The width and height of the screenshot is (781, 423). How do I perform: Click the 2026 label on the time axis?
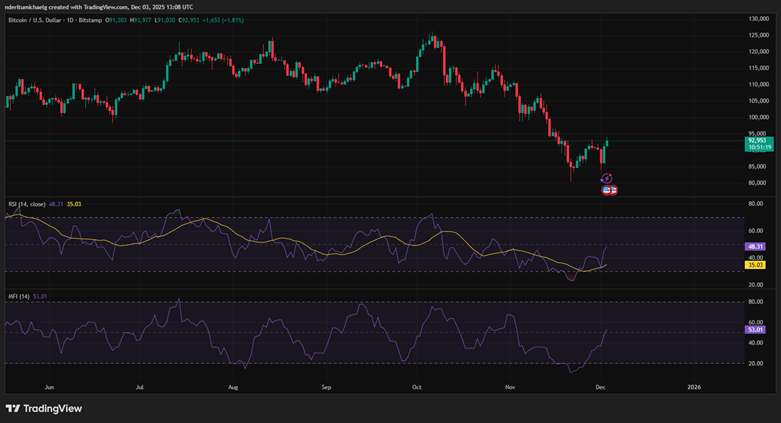pos(693,385)
